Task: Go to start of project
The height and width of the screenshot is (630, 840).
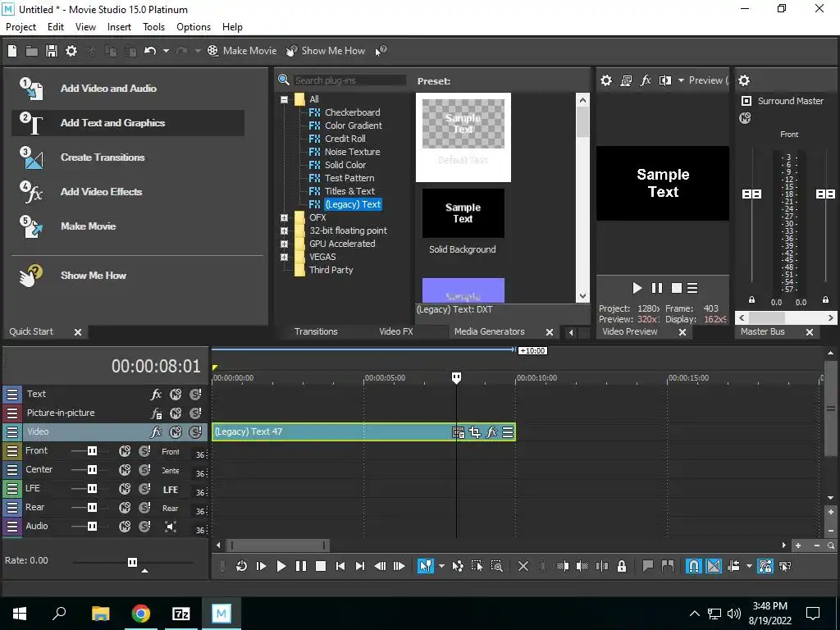Action: 340,566
